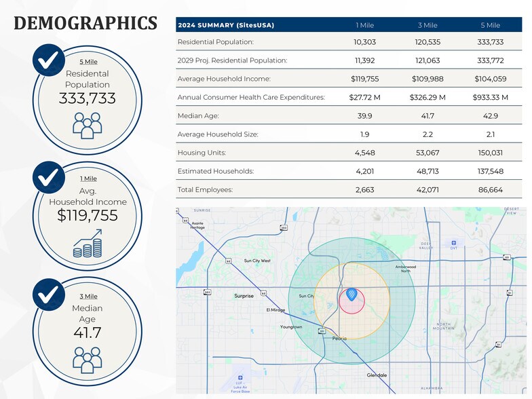
Task: Click the Loop 101 shield near Peoria
Action: click(322, 331)
